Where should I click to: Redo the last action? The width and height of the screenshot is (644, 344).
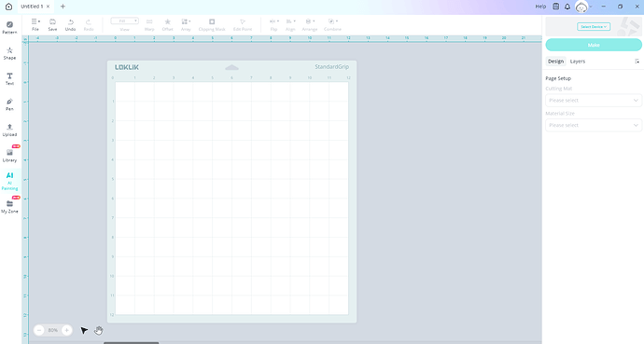pos(89,24)
